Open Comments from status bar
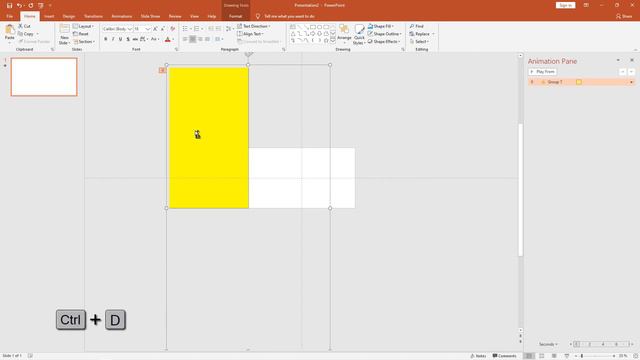The height and width of the screenshot is (360, 640). pyautogui.click(x=504, y=356)
